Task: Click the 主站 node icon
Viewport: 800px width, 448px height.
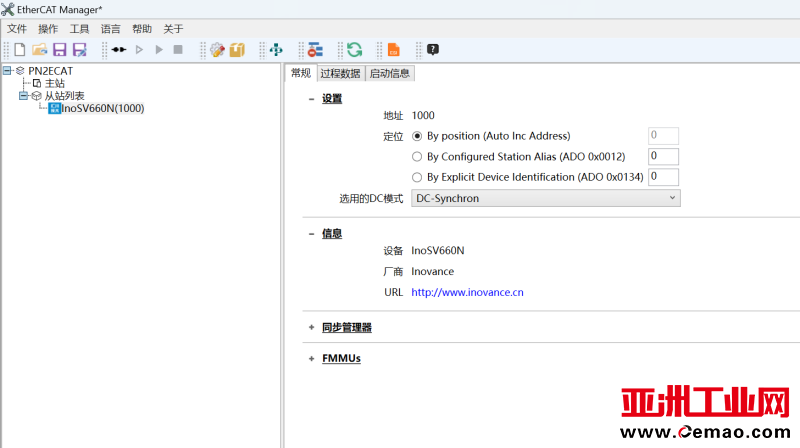Action: (x=37, y=83)
